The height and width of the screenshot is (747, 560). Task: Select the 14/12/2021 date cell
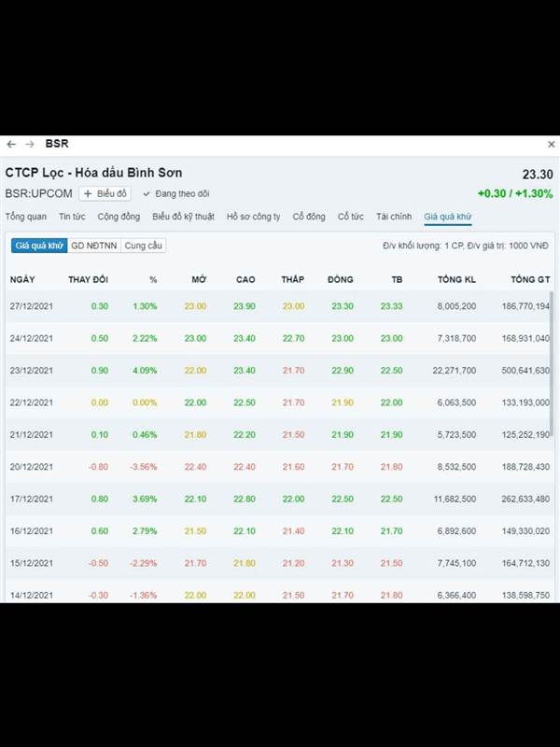pyautogui.click(x=32, y=595)
